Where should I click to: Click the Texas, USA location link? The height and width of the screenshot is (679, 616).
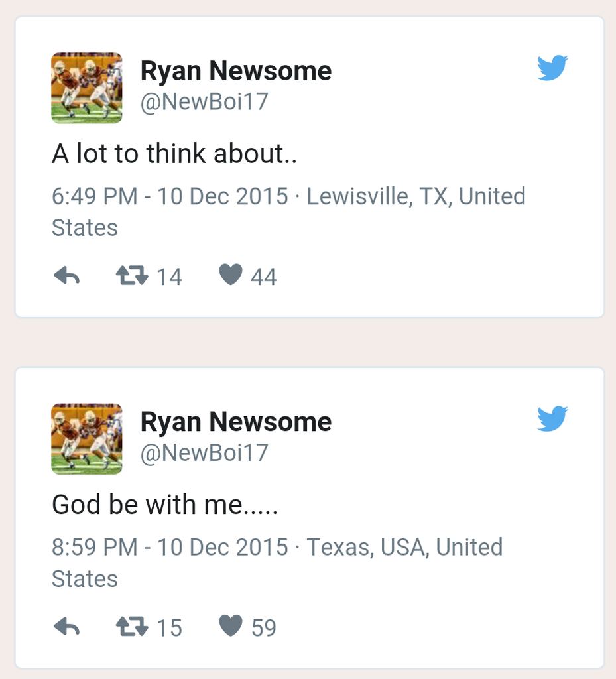click(404, 547)
